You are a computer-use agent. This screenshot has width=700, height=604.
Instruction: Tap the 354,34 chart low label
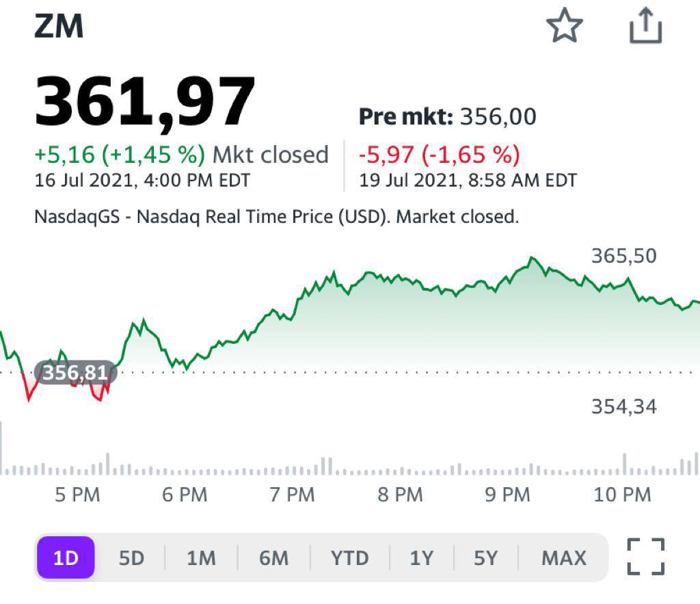point(623,407)
